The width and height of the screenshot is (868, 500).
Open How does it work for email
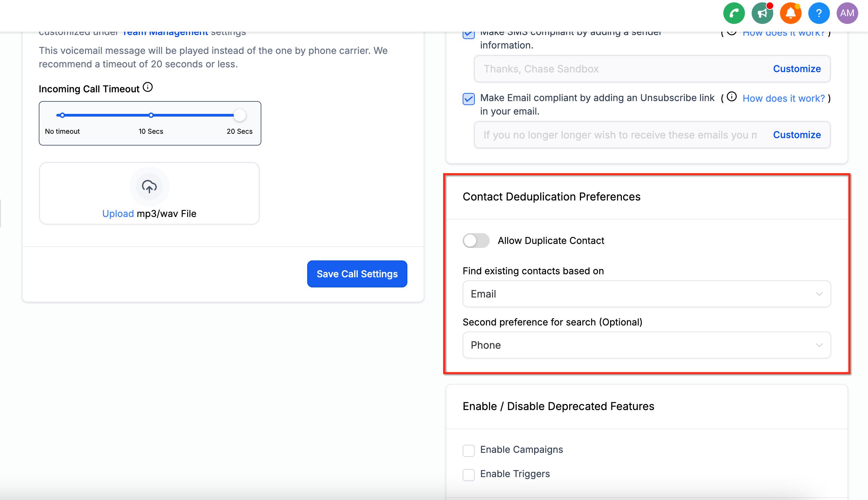pos(783,99)
